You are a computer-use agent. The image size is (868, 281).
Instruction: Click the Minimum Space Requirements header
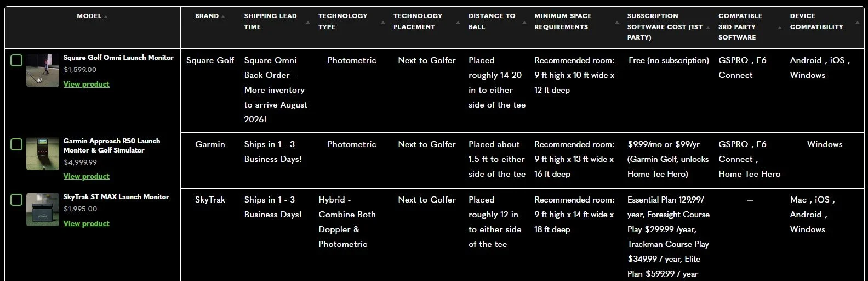click(x=562, y=21)
